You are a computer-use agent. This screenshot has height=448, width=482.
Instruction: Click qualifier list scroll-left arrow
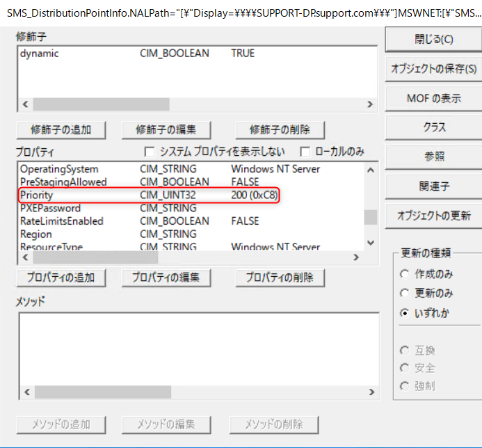click(x=26, y=104)
